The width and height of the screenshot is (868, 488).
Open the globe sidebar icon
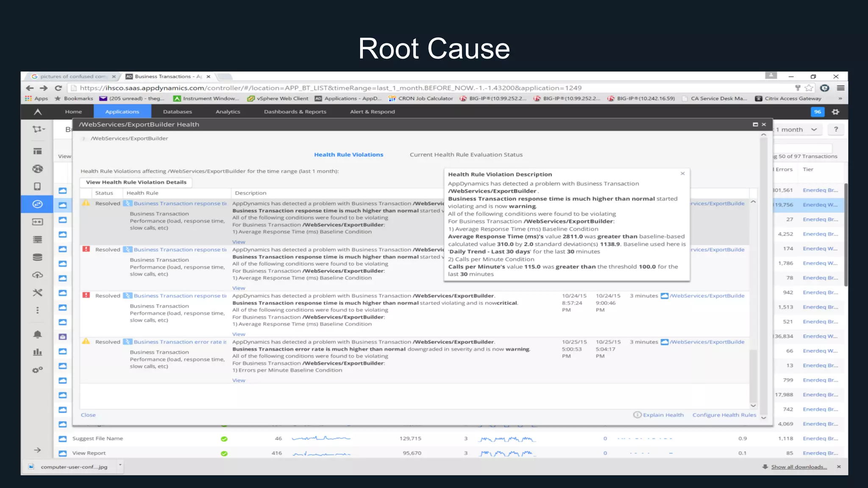coord(37,169)
